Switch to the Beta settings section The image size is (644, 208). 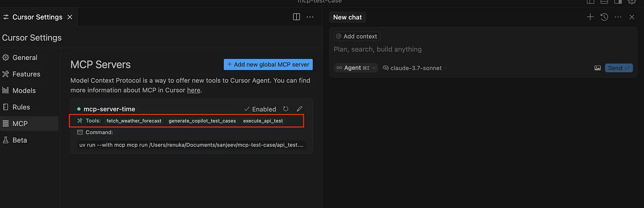tap(19, 140)
